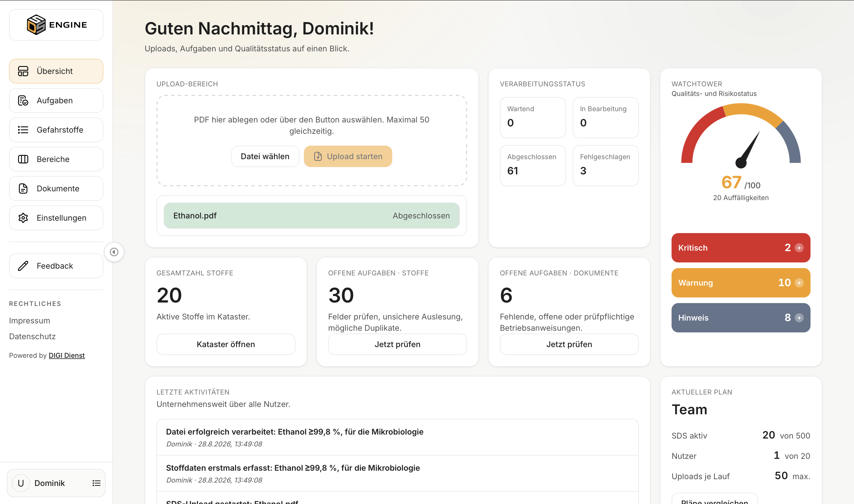
Task: Click the Abgeschlossen 61 status tile
Action: coord(533,166)
